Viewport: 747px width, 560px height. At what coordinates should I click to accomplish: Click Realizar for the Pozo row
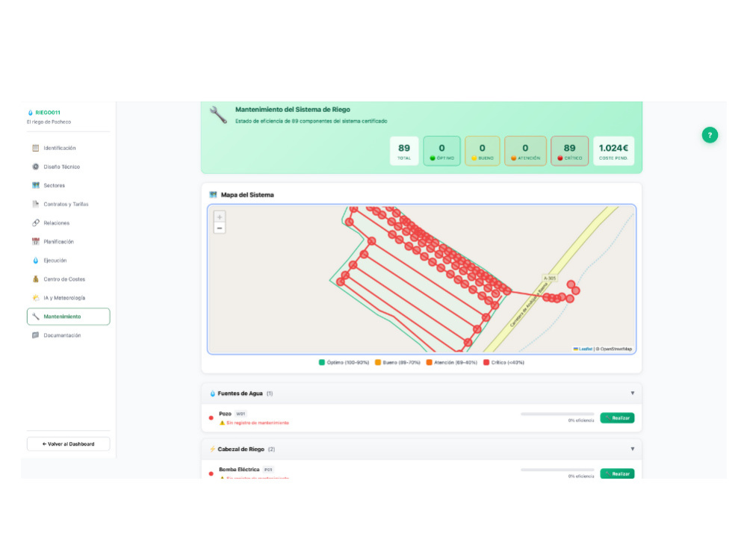point(617,418)
